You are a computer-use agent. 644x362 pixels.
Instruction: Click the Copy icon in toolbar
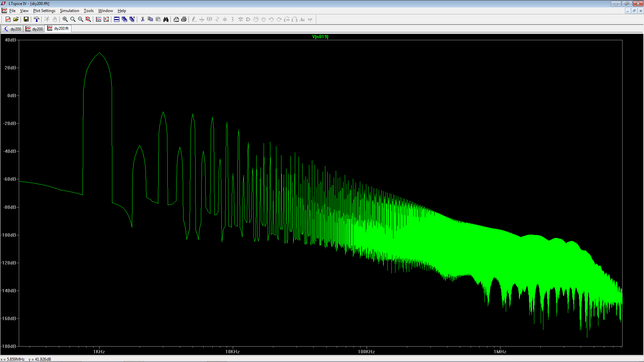150,19
